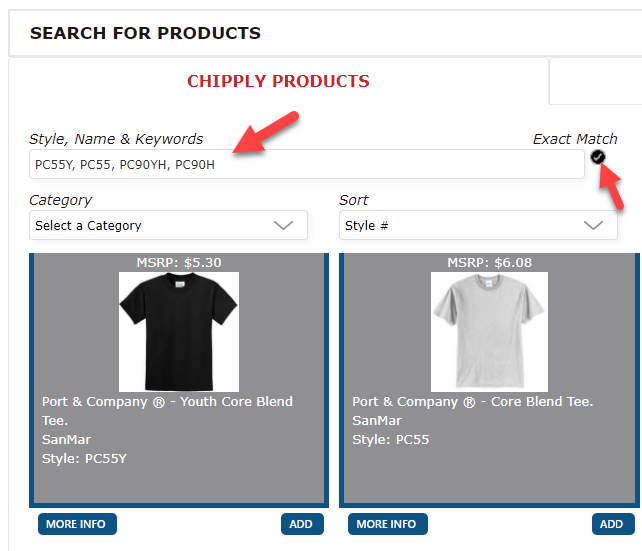
Task: Open the Select a Category dropdown
Action: coord(168,225)
